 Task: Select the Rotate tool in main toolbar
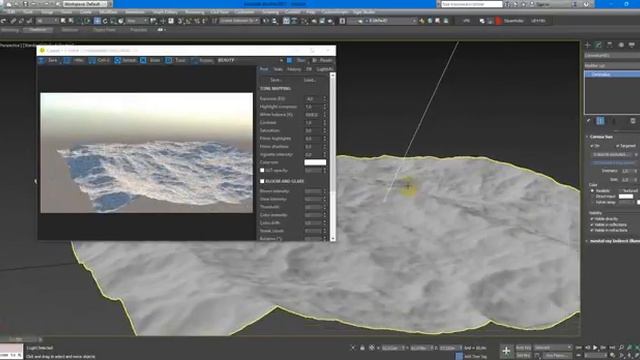pos(105,21)
